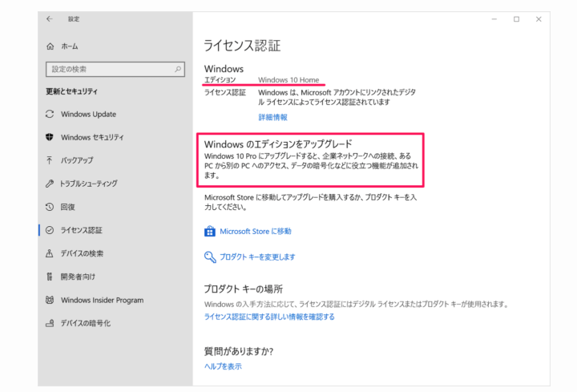Image resolution: width=577 pixels, height=392 pixels.
Task: Click the back arrow in the title bar
Action: [x=50, y=18]
